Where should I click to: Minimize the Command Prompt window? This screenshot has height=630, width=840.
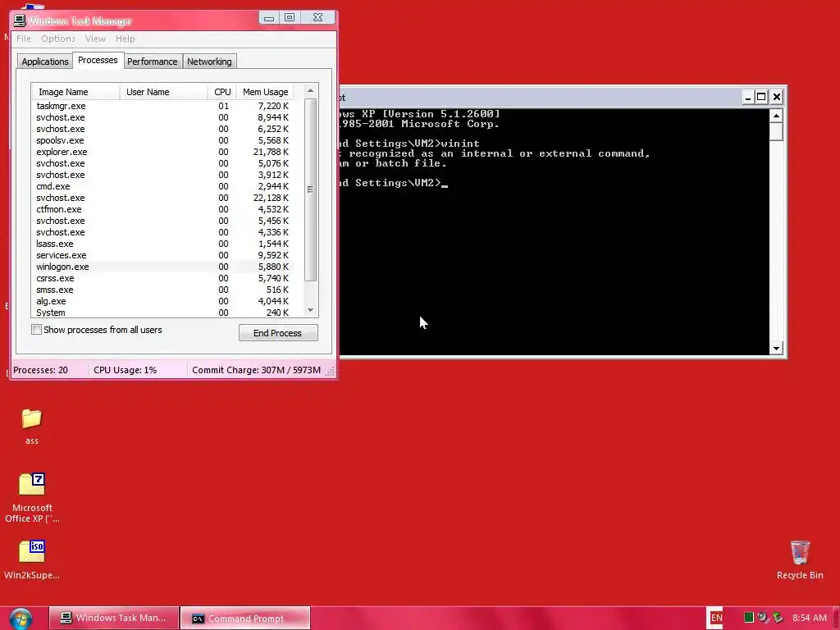748,97
